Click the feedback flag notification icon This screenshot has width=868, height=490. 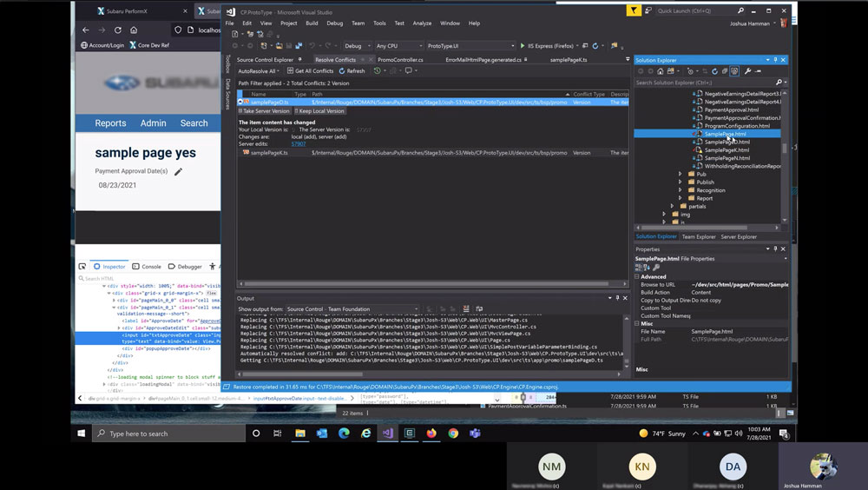[635, 10]
